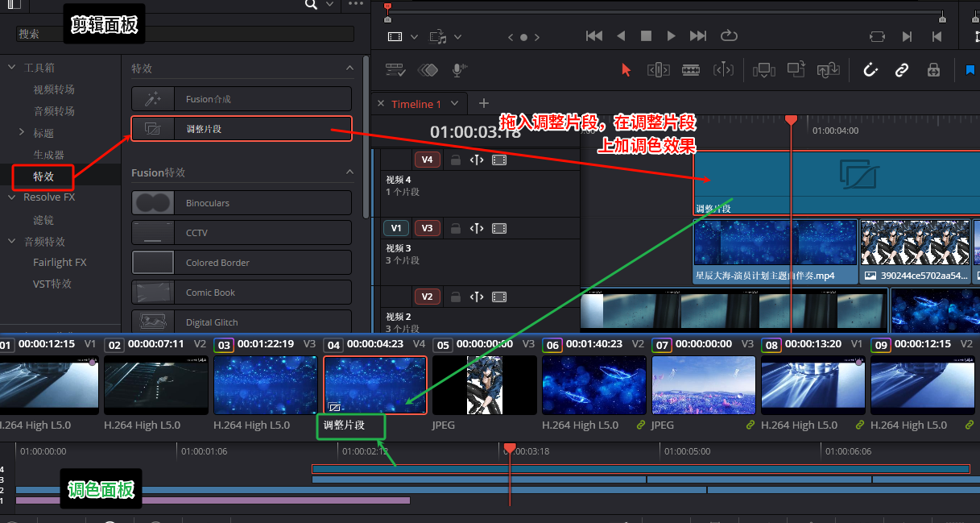
Task: Select 滤镜 under Resolve FX
Action: click(x=43, y=219)
